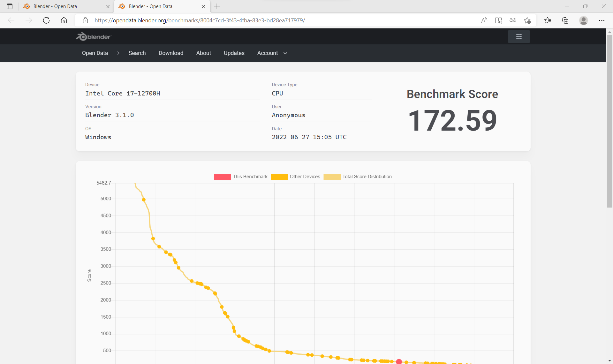Go to browser home page icon

64,20
